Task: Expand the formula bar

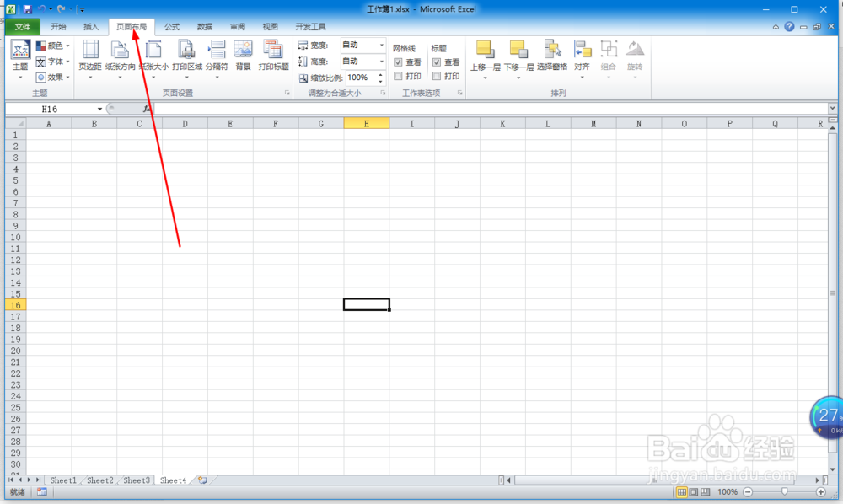Action: tap(832, 109)
